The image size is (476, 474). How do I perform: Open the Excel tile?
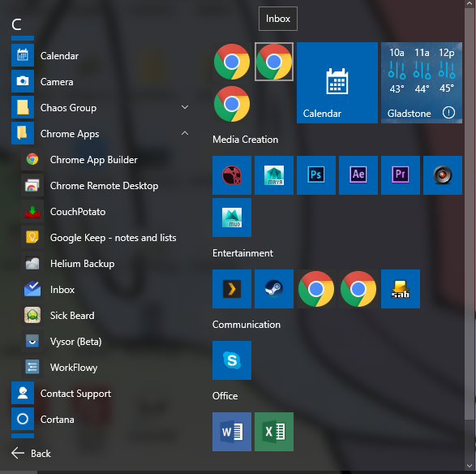pos(274,432)
